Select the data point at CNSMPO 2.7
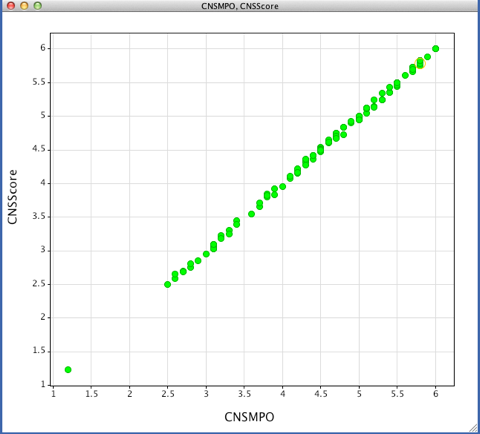The image size is (480, 434). pyautogui.click(x=183, y=272)
